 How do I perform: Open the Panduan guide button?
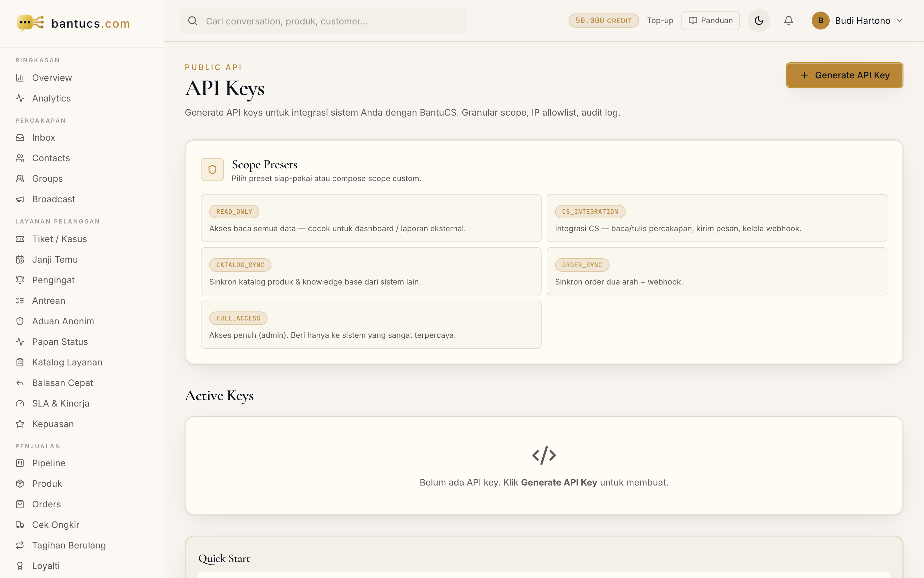pyautogui.click(x=710, y=21)
